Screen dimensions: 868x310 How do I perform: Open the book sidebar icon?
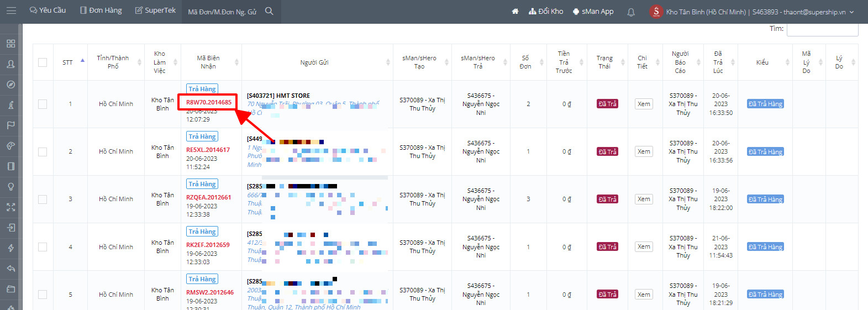10,166
